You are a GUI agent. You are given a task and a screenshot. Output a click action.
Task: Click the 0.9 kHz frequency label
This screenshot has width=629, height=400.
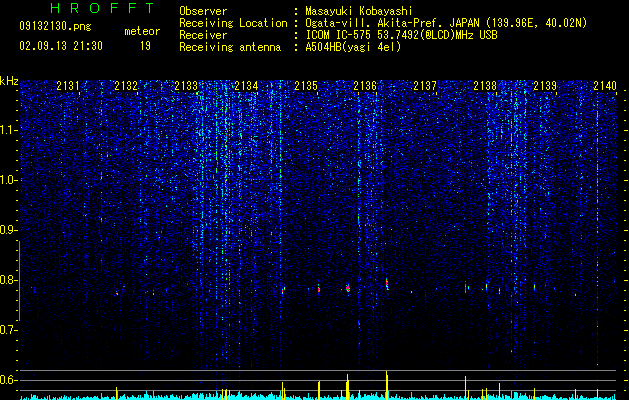click(8, 230)
